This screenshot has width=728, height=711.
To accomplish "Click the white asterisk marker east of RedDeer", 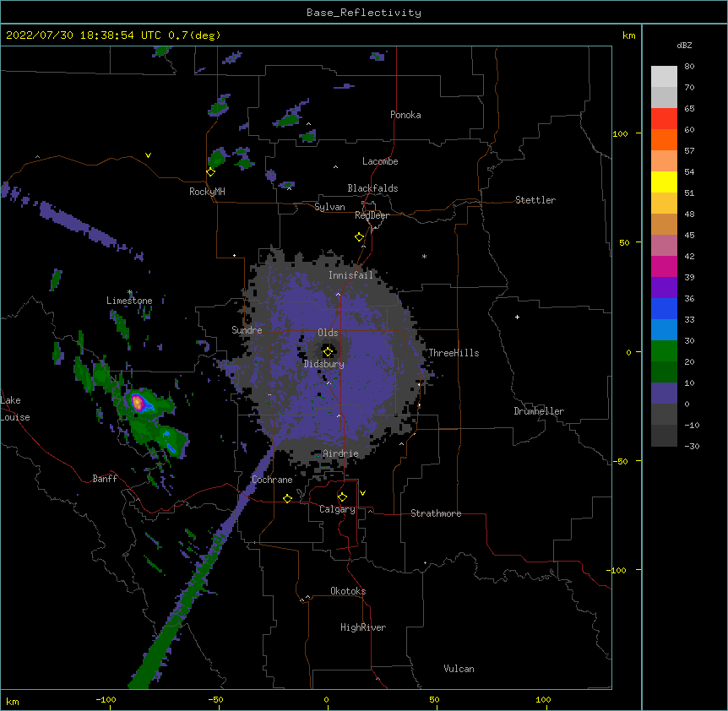I will point(424,256).
